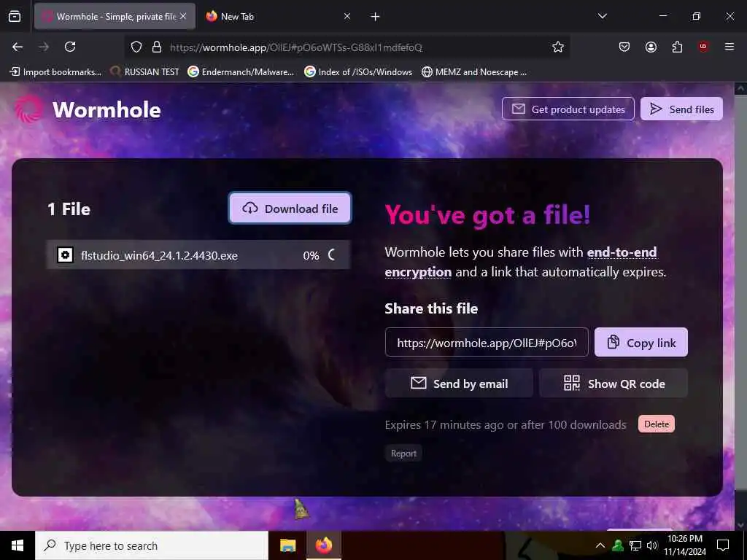Open the volume speaker tray icon

pyautogui.click(x=651, y=545)
